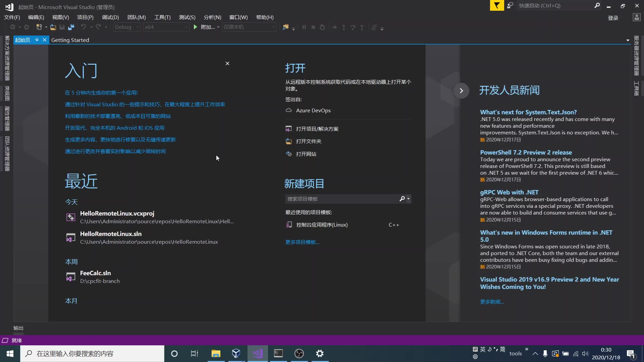The image size is (644, 362).
Task: Open recent solution FeeCalc.sln
Action: click(x=93, y=277)
